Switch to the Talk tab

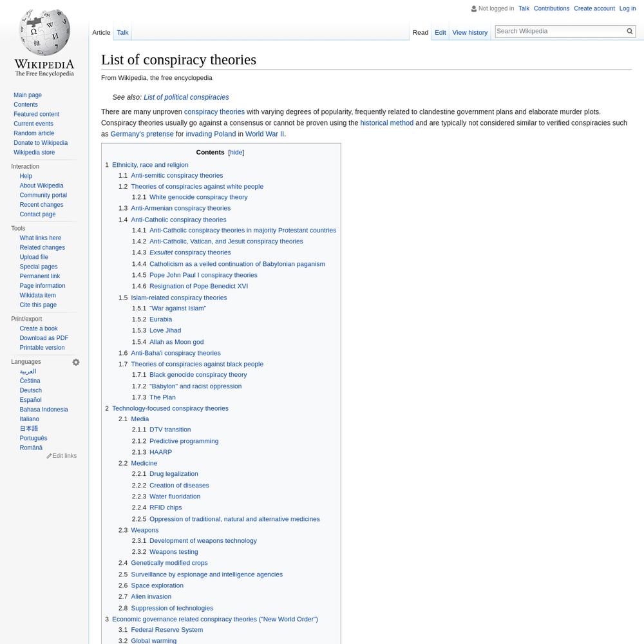[x=122, y=32]
